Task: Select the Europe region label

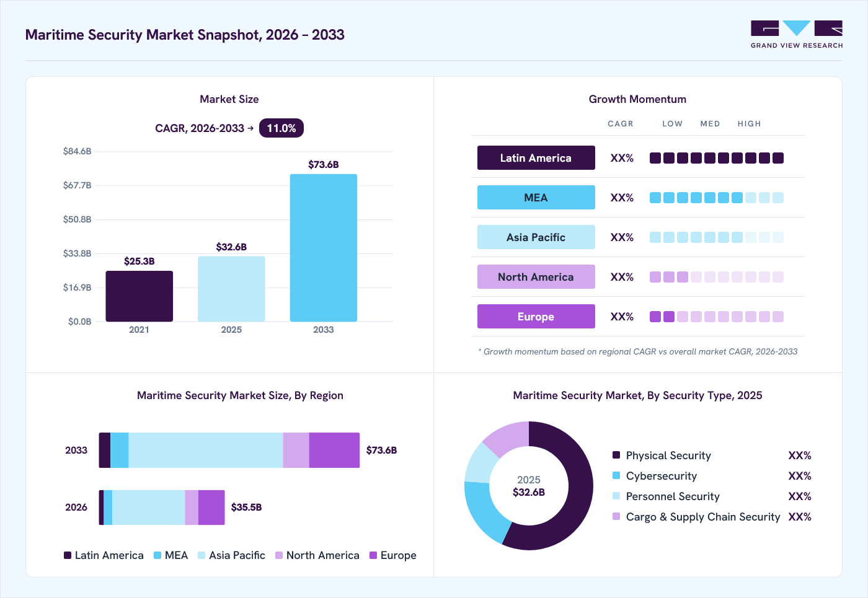Action: 536,317
